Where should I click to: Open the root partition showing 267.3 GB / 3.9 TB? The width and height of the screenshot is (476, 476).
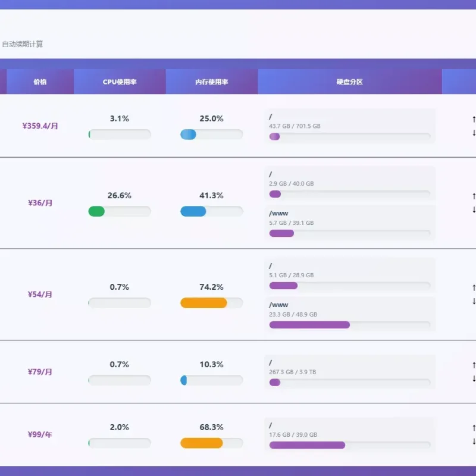pos(350,372)
